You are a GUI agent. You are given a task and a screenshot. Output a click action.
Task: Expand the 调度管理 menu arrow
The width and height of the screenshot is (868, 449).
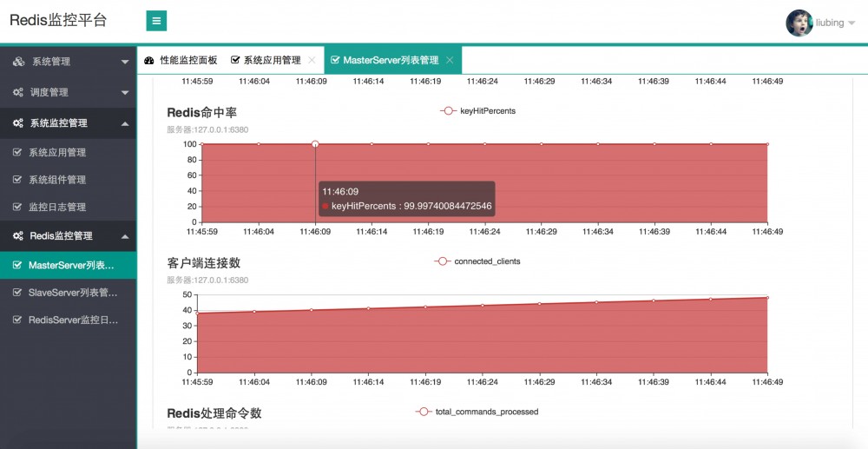[125, 92]
